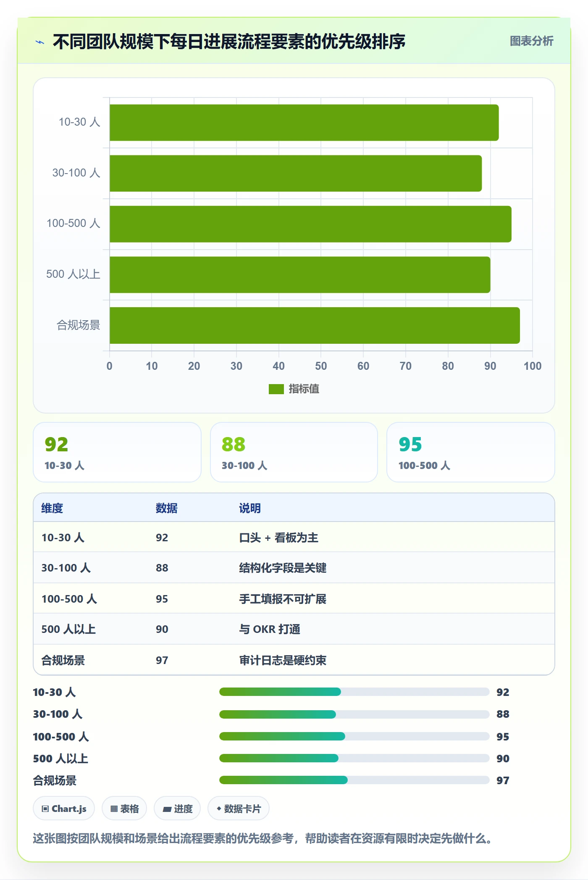Select table cell 与 OKR 打通
This screenshot has width=588, height=880.
(270, 629)
